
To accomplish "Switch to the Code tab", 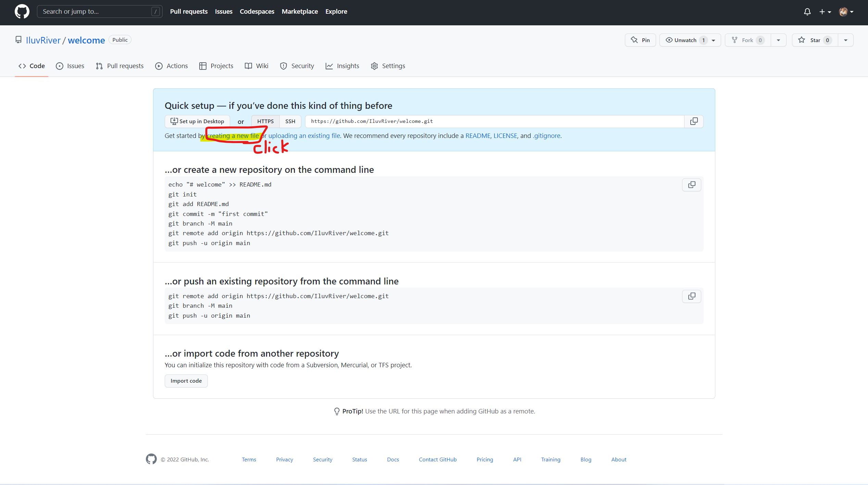I will click(x=32, y=66).
